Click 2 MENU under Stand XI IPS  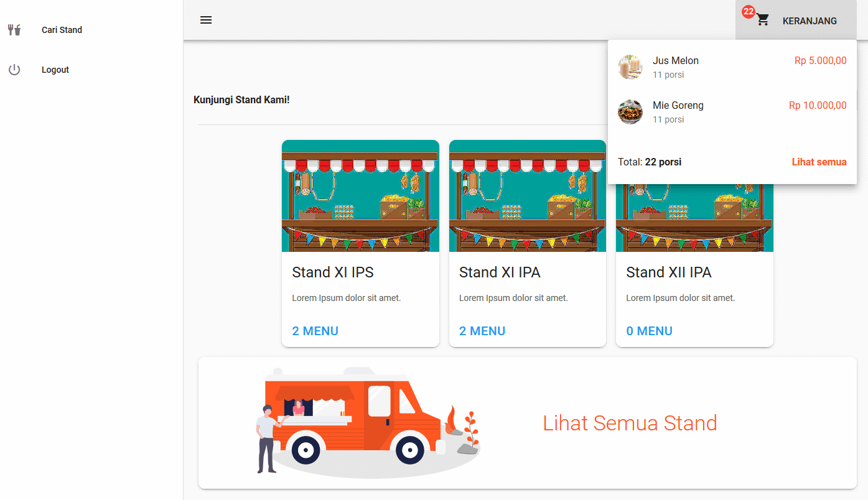(315, 331)
